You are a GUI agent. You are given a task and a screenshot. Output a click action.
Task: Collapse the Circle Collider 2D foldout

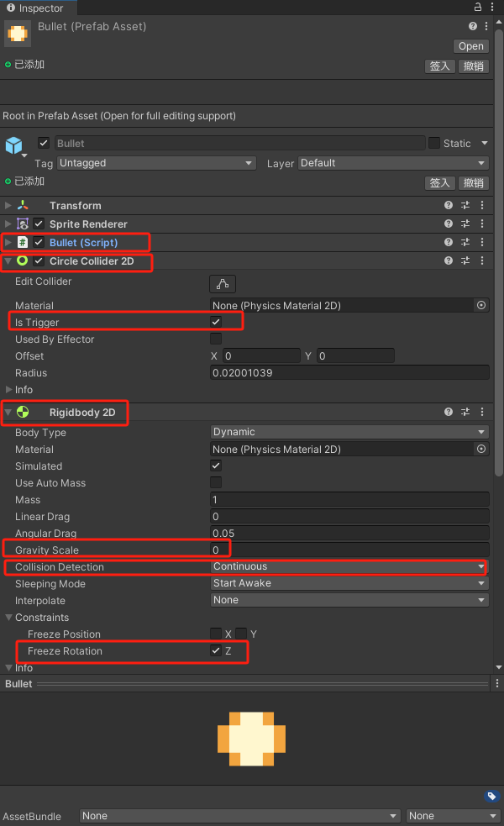8,260
